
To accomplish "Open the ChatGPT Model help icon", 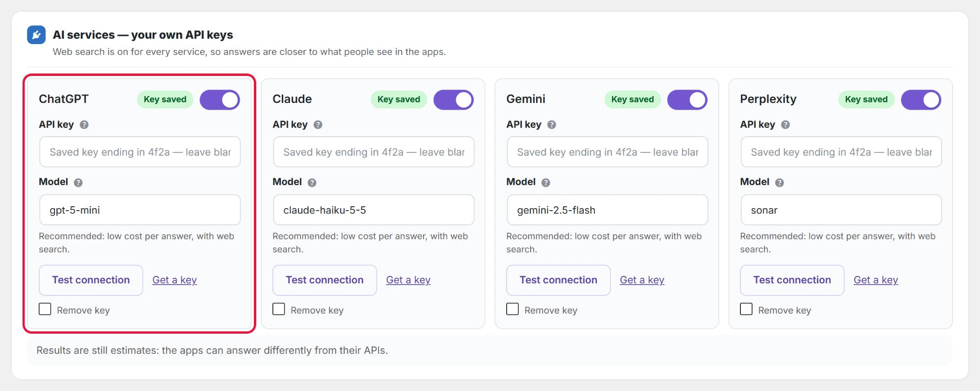I will coord(78,182).
